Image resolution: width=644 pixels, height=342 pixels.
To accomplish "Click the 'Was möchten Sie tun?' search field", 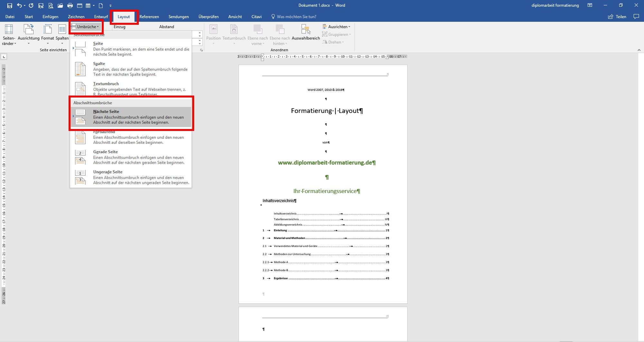I will [x=294, y=17].
